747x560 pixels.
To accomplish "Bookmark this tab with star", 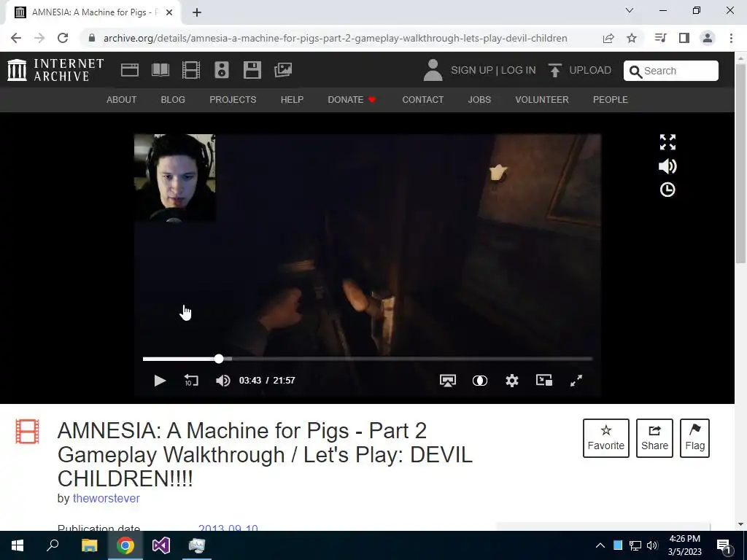I will 632,38.
